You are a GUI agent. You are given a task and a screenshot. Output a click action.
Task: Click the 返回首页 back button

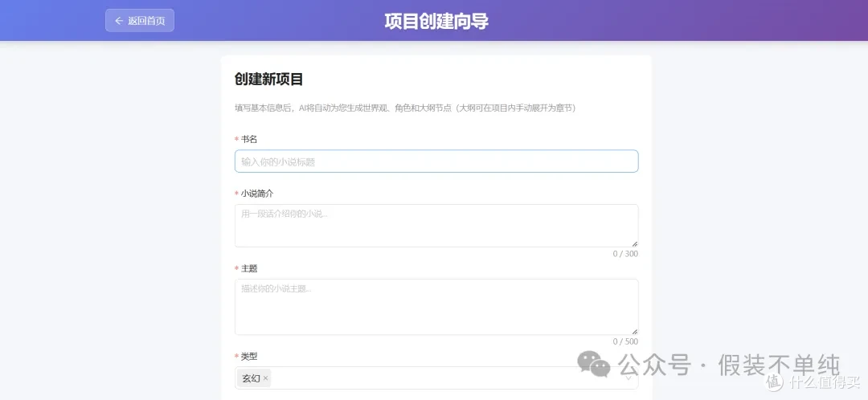140,20
